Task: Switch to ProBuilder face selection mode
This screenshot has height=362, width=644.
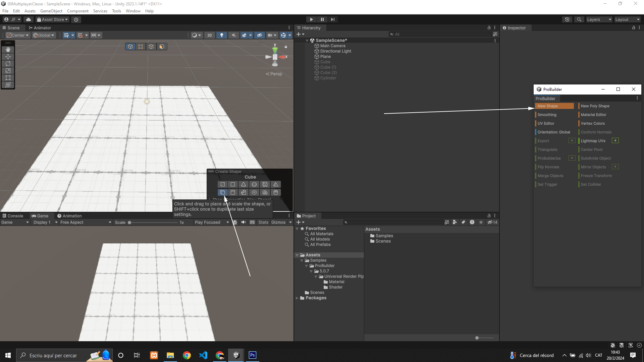Action: pos(162,47)
